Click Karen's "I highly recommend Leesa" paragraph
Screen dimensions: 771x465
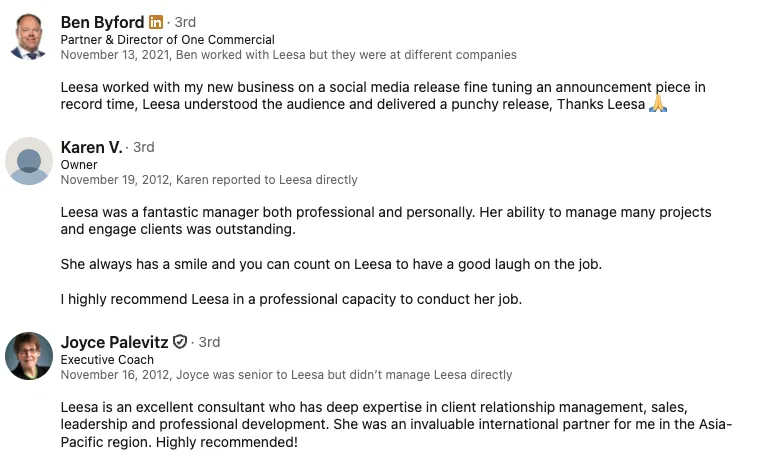tap(291, 299)
